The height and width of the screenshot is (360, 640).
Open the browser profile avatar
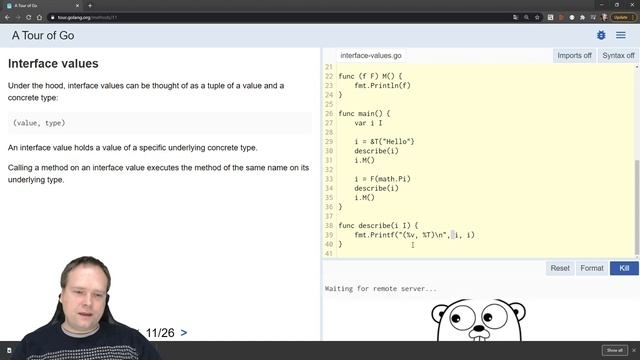coord(604,18)
